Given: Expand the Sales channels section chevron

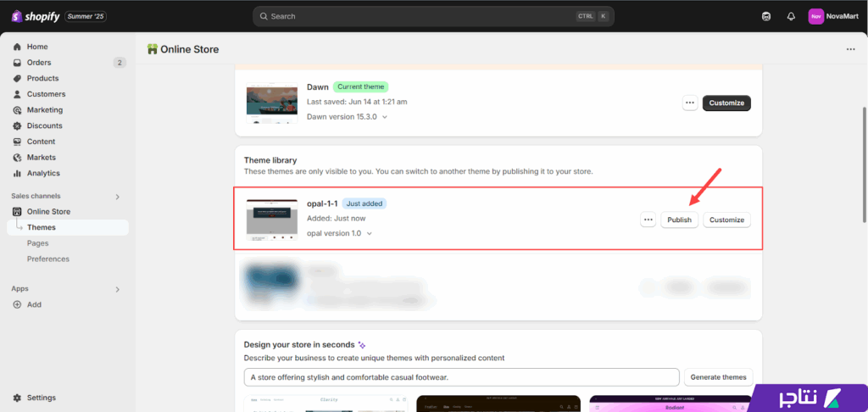Looking at the screenshot, I should [x=118, y=197].
